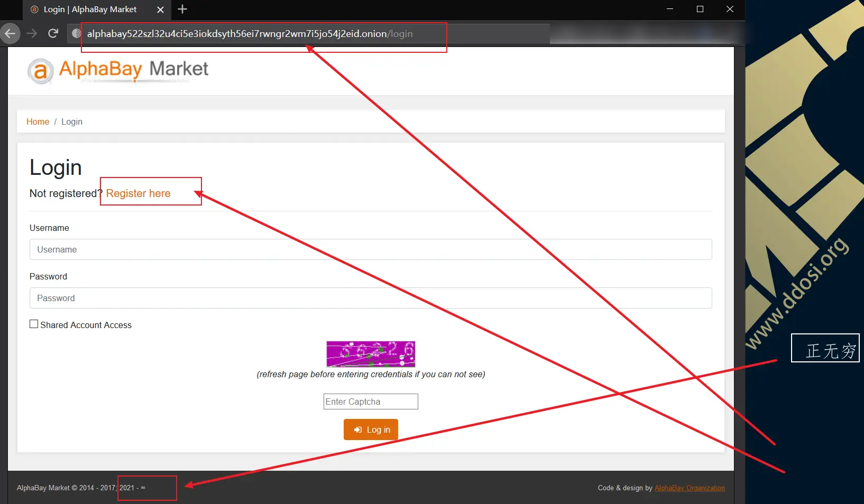Click the site info icon in address bar
864x504 pixels.
(76, 34)
